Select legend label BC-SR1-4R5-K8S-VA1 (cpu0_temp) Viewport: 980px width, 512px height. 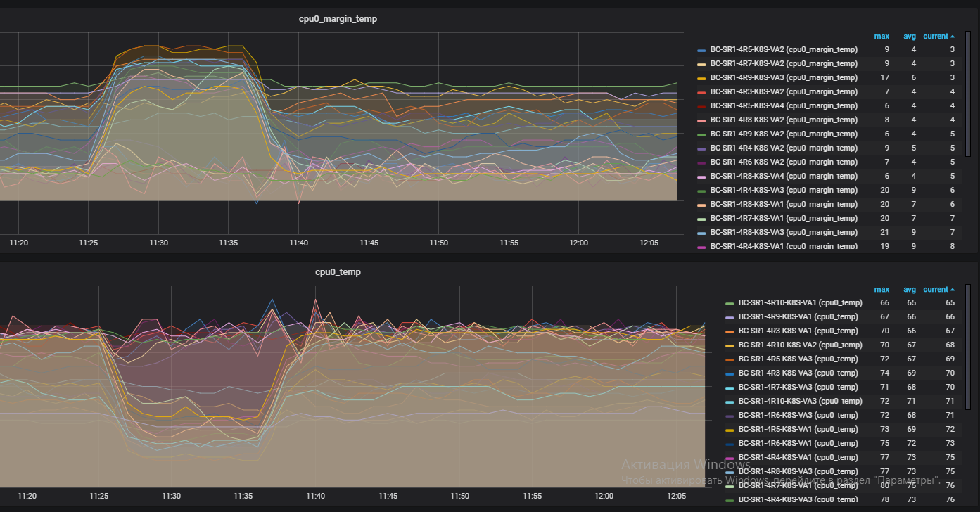798,429
